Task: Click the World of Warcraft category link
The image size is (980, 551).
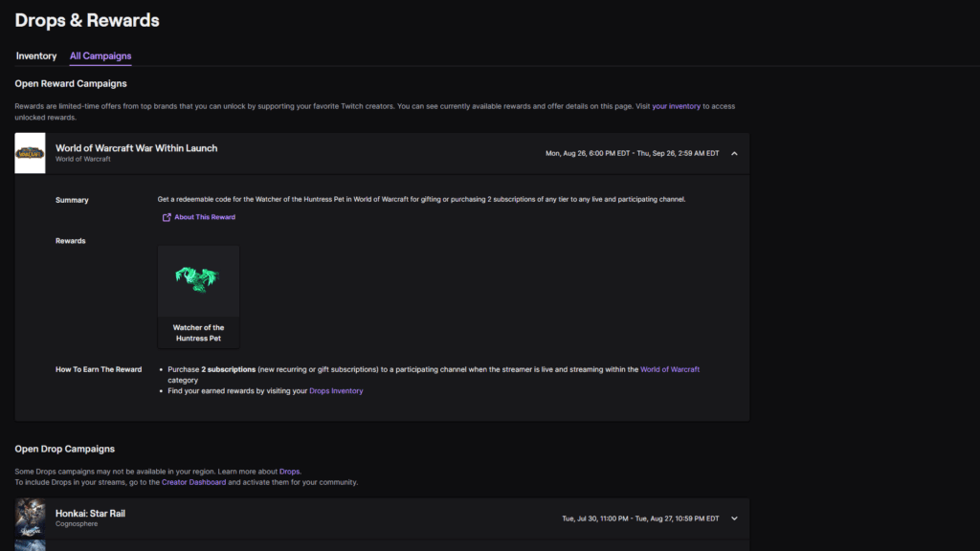Action: 669,369
